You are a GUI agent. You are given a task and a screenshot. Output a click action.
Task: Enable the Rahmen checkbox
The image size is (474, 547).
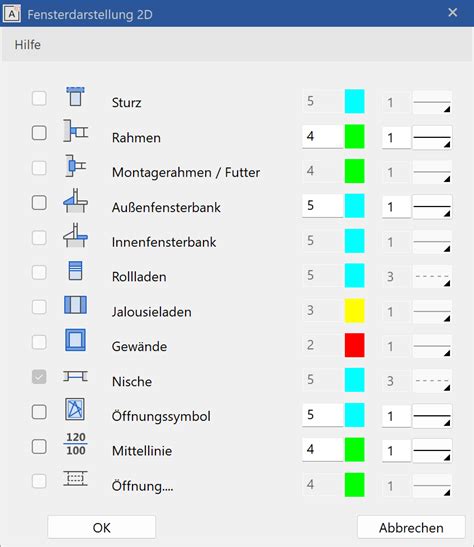(x=39, y=133)
